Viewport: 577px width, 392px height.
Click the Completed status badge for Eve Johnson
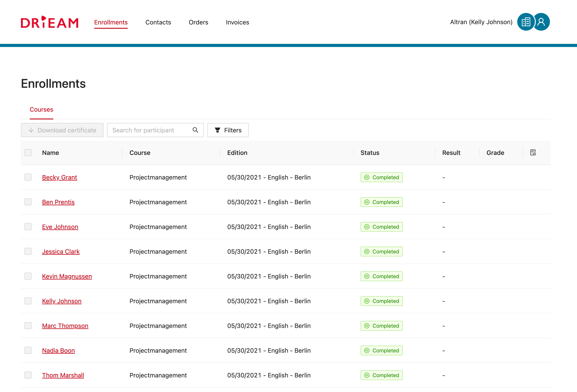[x=381, y=227]
